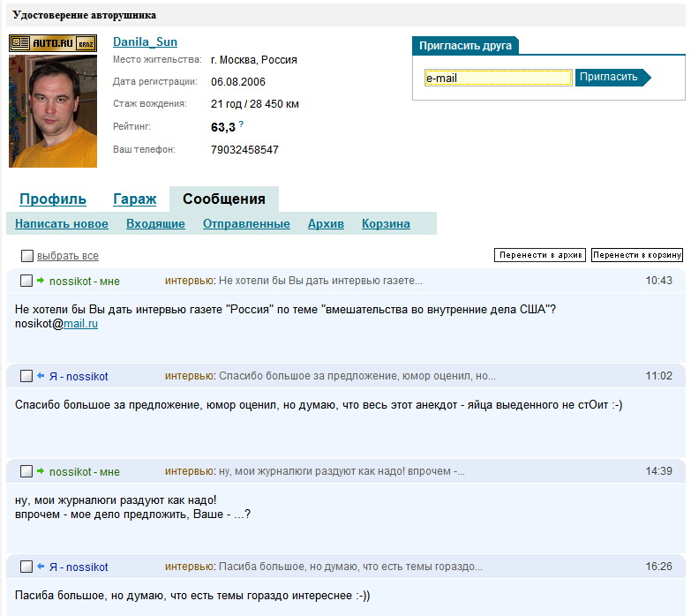
Task: Click phone number 79032458547
Action: point(244,150)
